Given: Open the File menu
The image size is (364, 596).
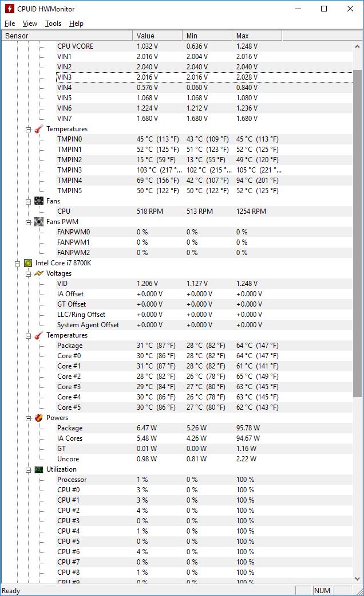Looking at the screenshot, I should [x=10, y=23].
